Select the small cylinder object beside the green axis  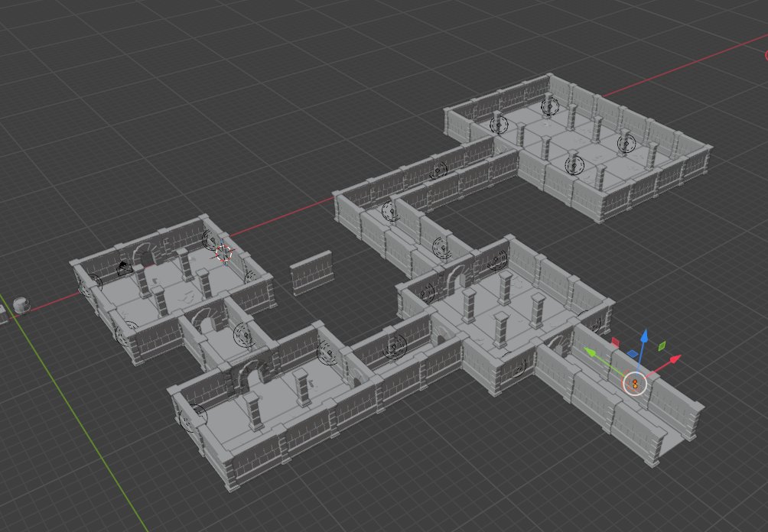point(21,305)
